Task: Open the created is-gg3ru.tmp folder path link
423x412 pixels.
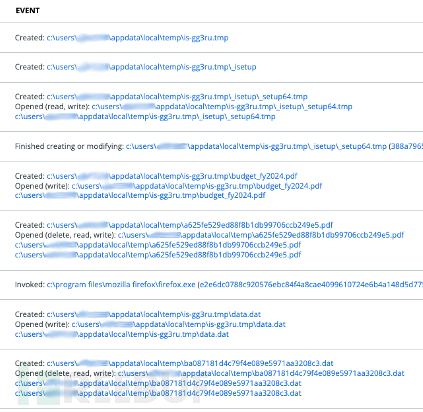Action: (137, 38)
